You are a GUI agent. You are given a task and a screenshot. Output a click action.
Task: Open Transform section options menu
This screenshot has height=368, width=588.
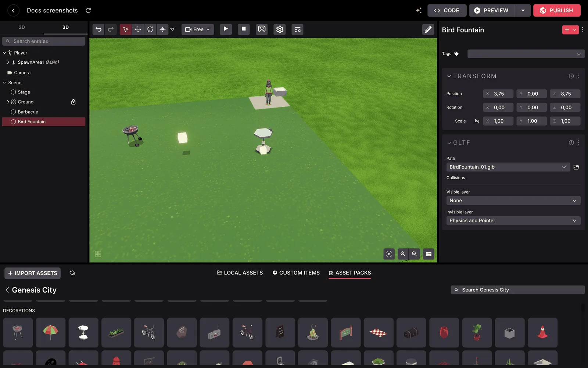tap(578, 76)
